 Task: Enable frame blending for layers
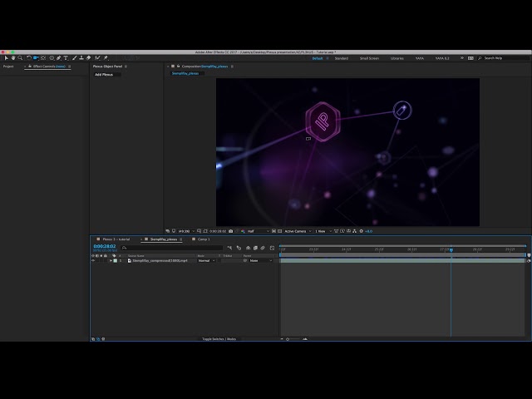255,248
